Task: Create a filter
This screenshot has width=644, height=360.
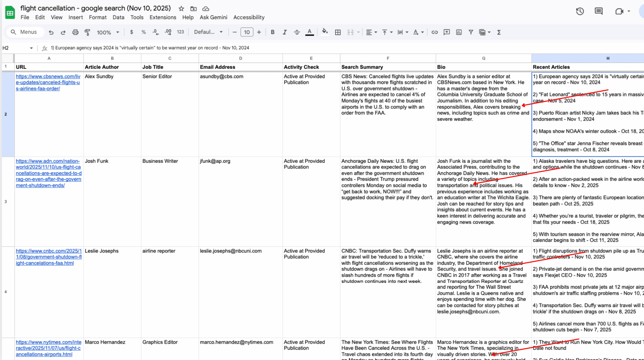Action: click(470, 32)
